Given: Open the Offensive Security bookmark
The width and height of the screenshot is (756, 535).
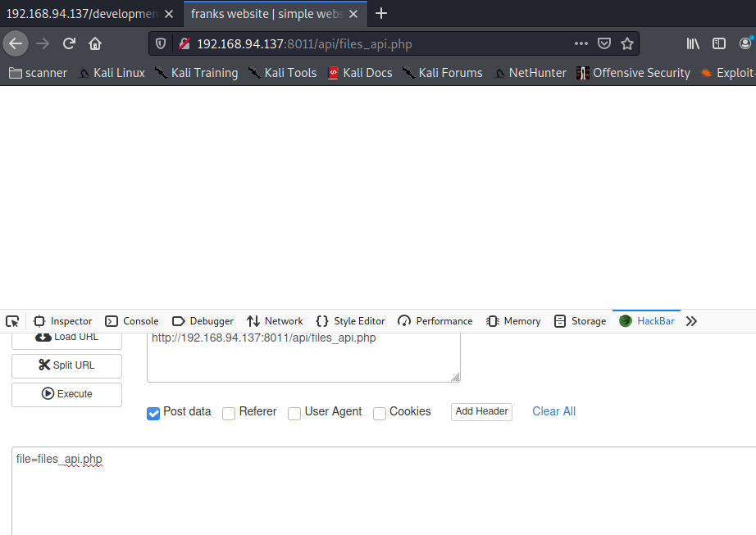Looking at the screenshot, I should 634,73.
